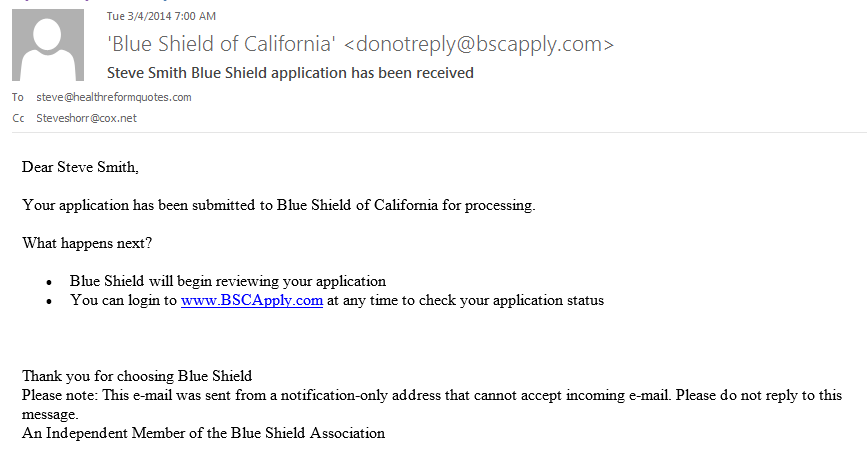The width and height of the screenshot is (867, 474).
Task: Click recipient steve@healthreformquotes.com in To field
Action: point(114,97)
